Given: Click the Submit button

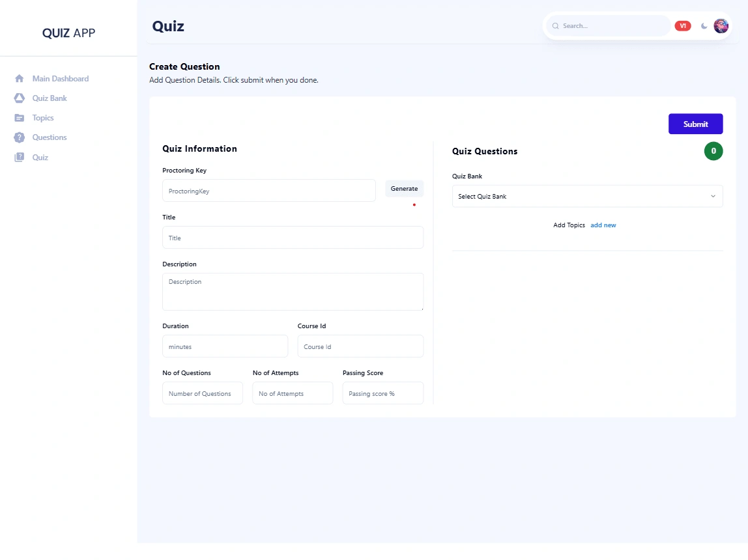Looking at the screenshot, I should click(x=695, y=124).
